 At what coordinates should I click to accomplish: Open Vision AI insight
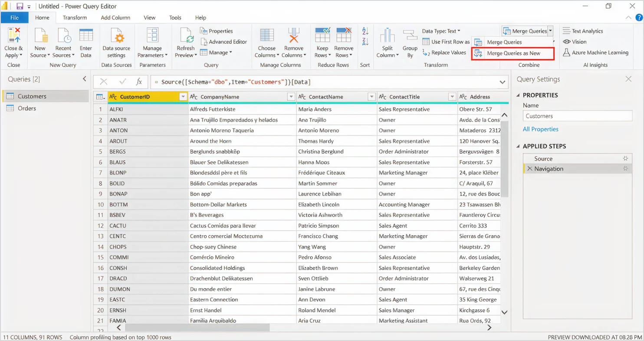tap(575, 42)
